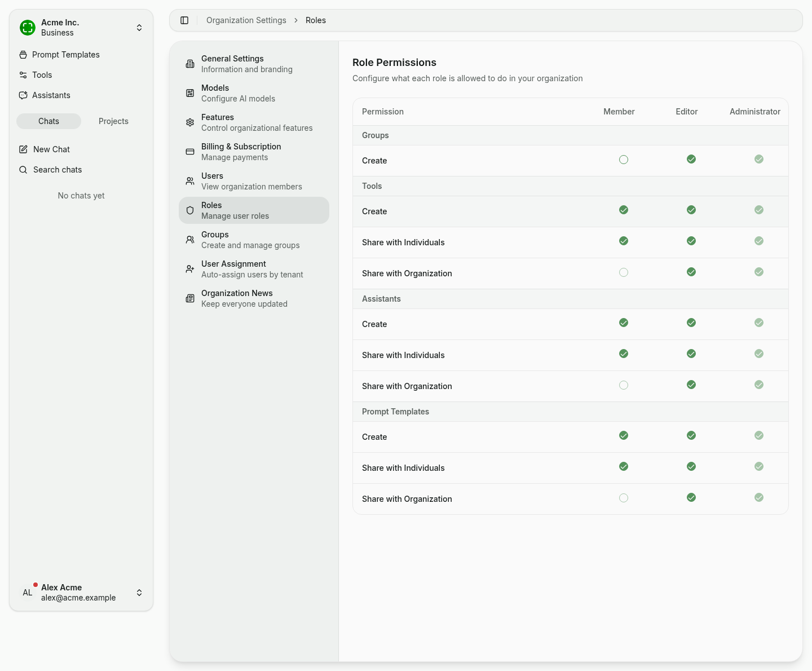Viewport: 812px width, 671px height.
Task: Enable Tools Share with Organization for Member
Action: pyautogui.click(x=624, y=272)
